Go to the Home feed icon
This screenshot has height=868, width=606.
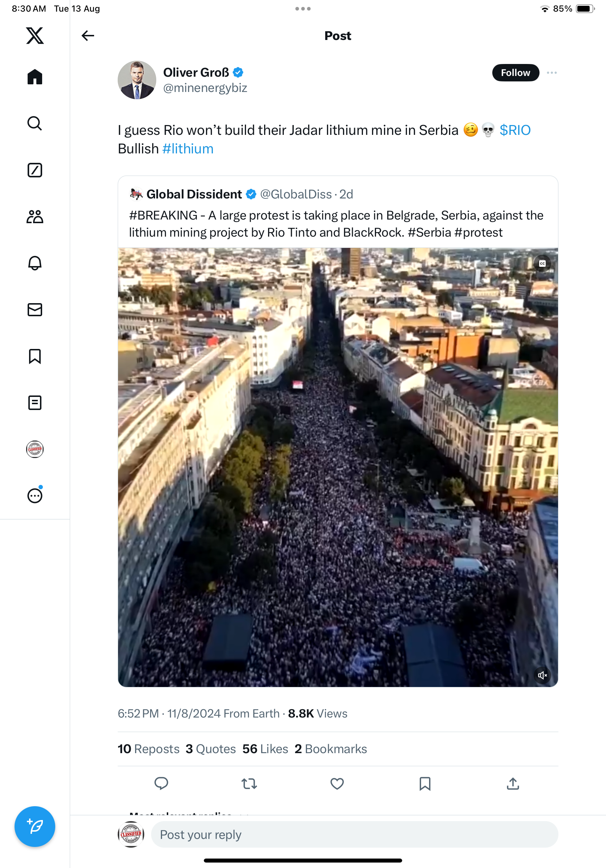click(35, 77)
